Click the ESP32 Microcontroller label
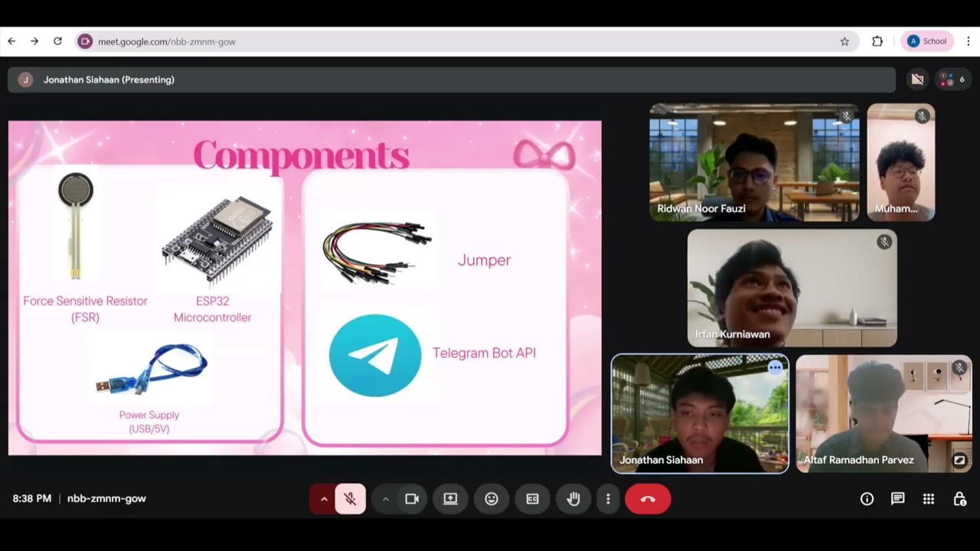 [x=212, y=309]
